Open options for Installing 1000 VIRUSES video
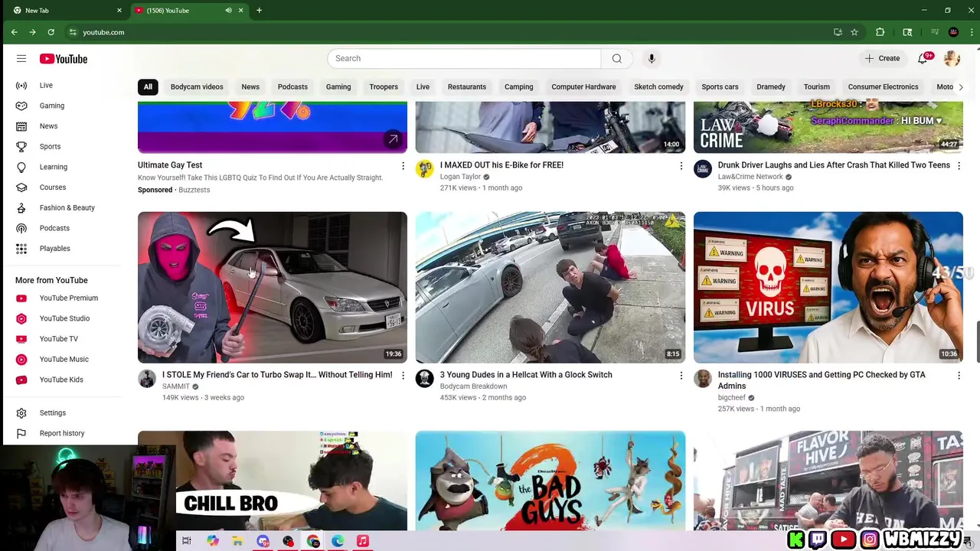980x551 pixels. [959, 375]
